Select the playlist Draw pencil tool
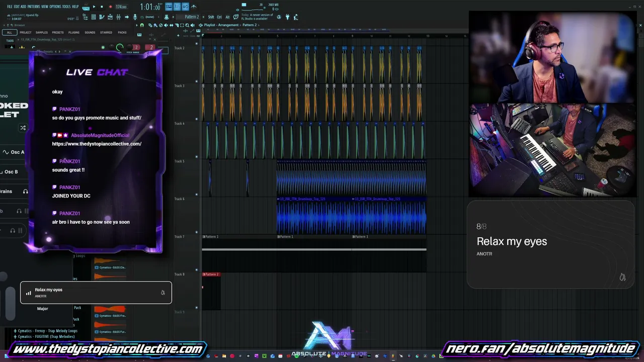 [149, 25]
